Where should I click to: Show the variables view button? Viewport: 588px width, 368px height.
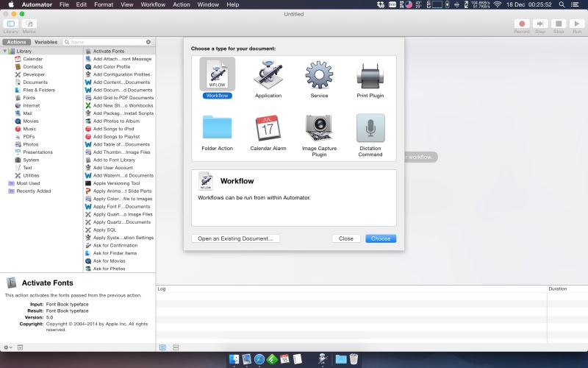click(176, 347)
